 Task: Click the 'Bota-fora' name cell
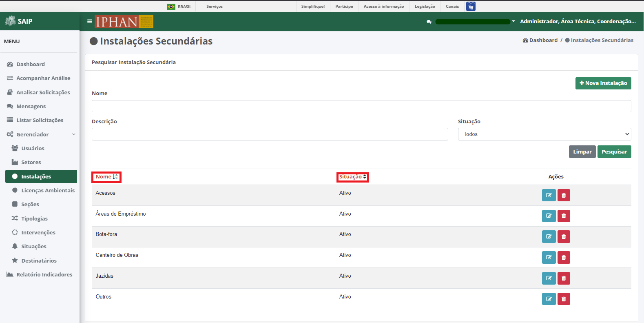106,234
